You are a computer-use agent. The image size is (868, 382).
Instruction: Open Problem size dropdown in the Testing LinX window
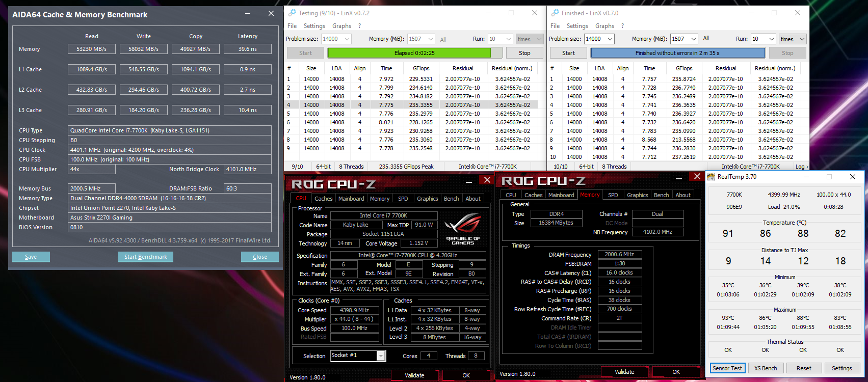pyautogui.click(x=347, y=39)
